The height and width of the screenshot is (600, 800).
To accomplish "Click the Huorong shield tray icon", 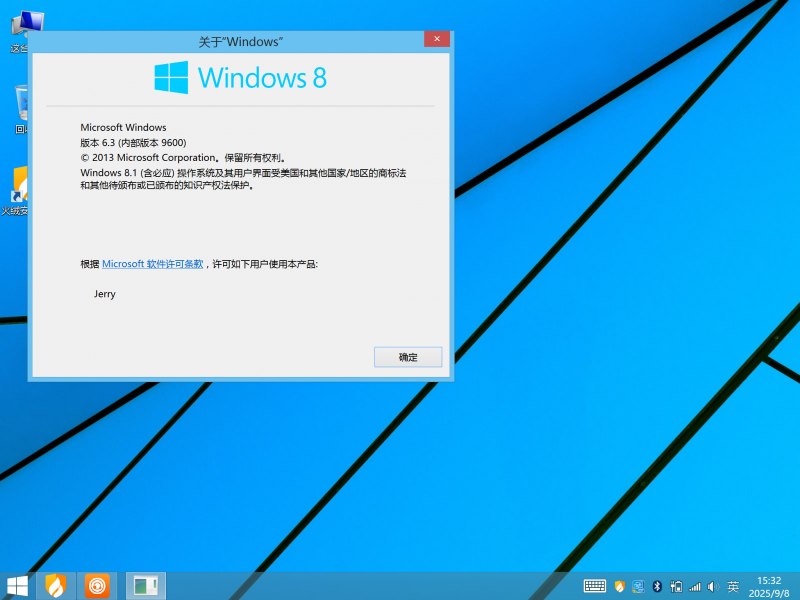I will (619, 586).
